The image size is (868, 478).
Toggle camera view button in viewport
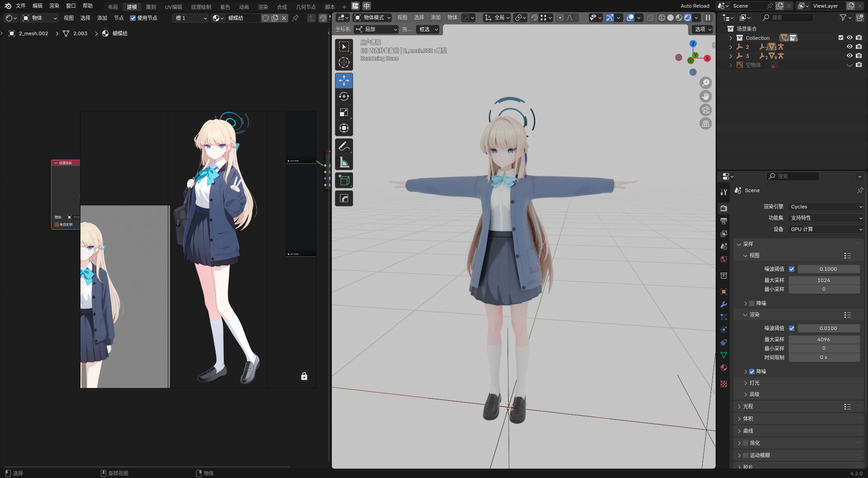[705, 110]
